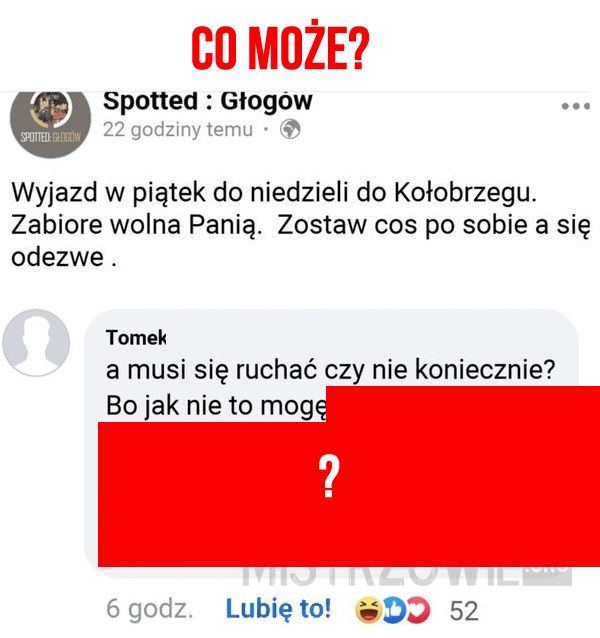Open the three-dot post options menu
The height and width of the screenshot is (638, 600).
point(575,106)
